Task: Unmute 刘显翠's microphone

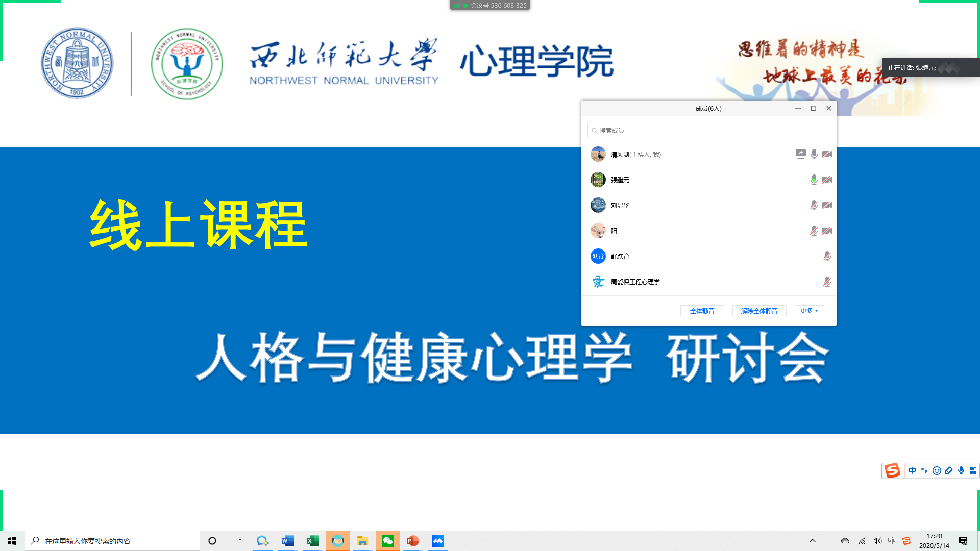Action: tap(814, 205)
